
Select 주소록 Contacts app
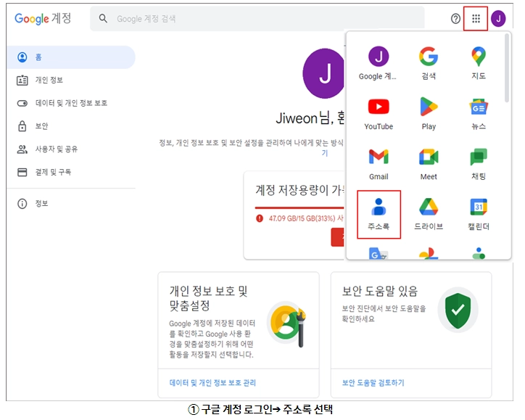pyautogui.click(x=379, y=215)
